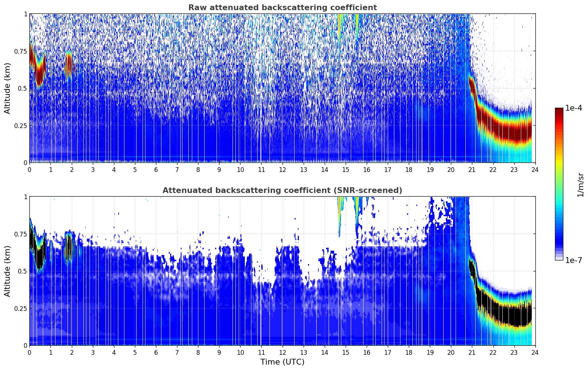This screenshot has width=588, height=370.
Task: Click the '1/m/sr' colorbar unit label
Action: tap(580, 185)
